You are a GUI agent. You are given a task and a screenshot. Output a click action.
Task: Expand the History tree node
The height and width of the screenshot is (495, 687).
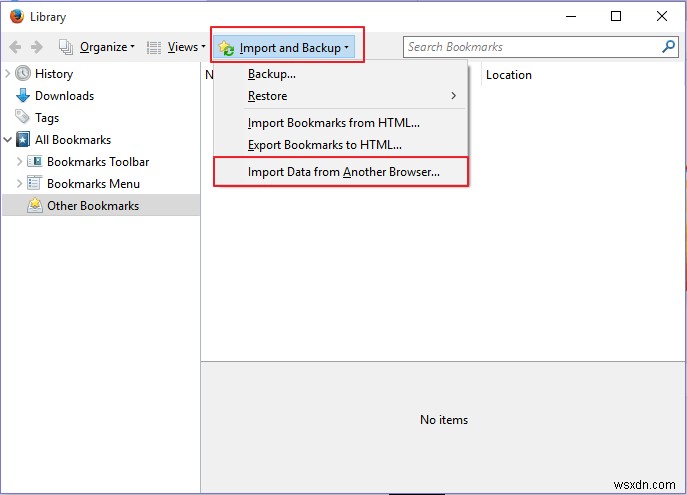(7, 74)
